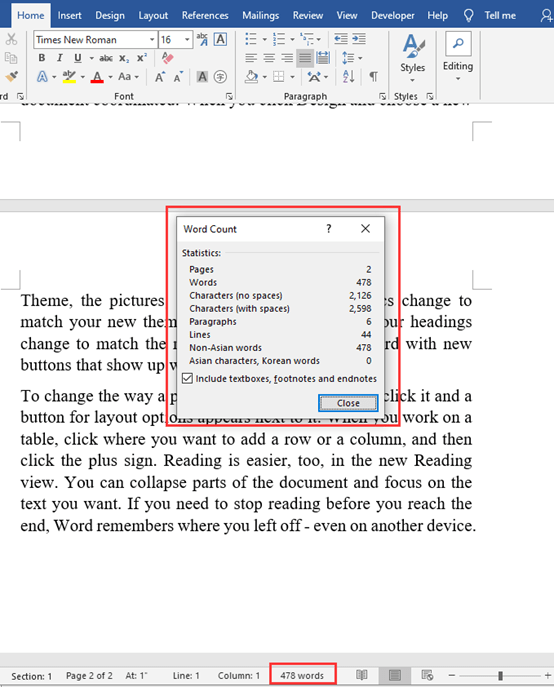554x687 pixels.
Task: Clear all formatting with eraser icon
Action: pos(167,58)
